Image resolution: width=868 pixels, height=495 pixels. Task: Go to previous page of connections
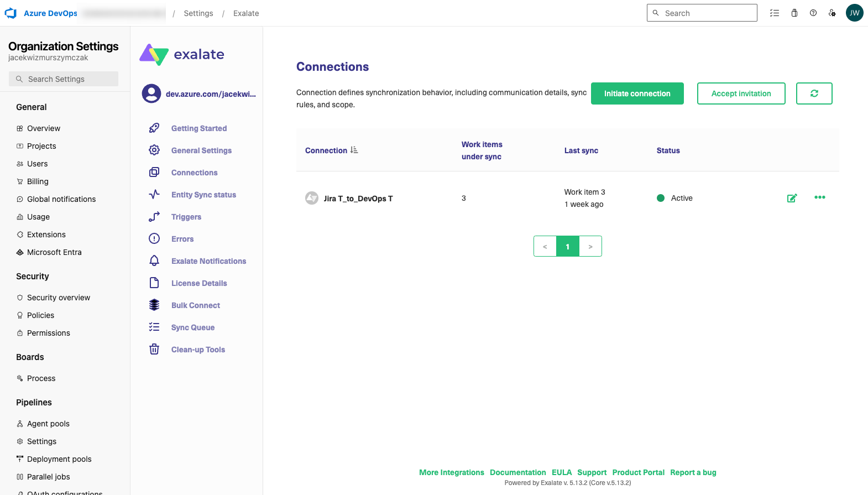tap(545, 246)
